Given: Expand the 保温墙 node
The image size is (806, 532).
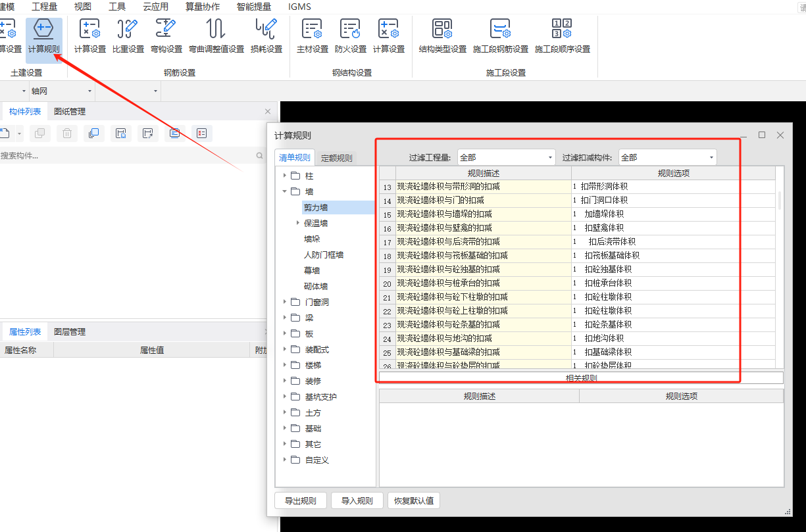Looking at the screenshot, I should 298,223.
